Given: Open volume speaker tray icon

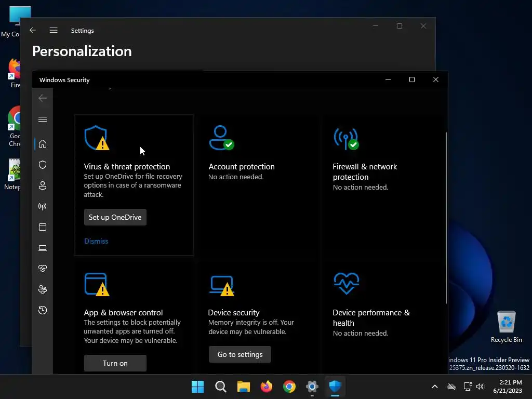Looking at the screenshot, I should pos(480,387).
